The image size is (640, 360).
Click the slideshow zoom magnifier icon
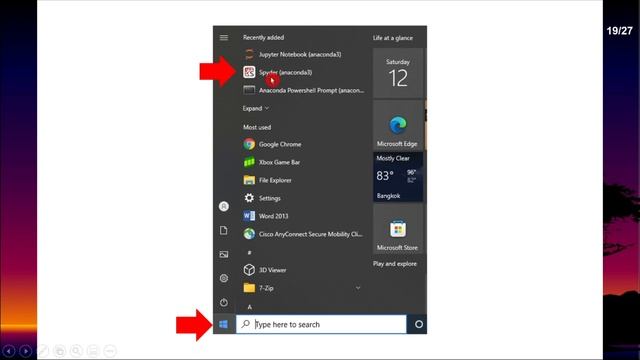click(x=76, y=351)
